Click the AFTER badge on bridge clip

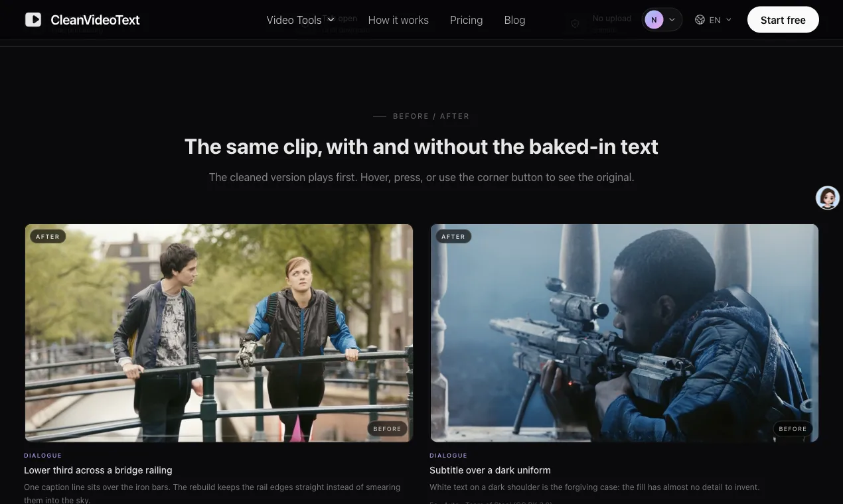(48, 236)
